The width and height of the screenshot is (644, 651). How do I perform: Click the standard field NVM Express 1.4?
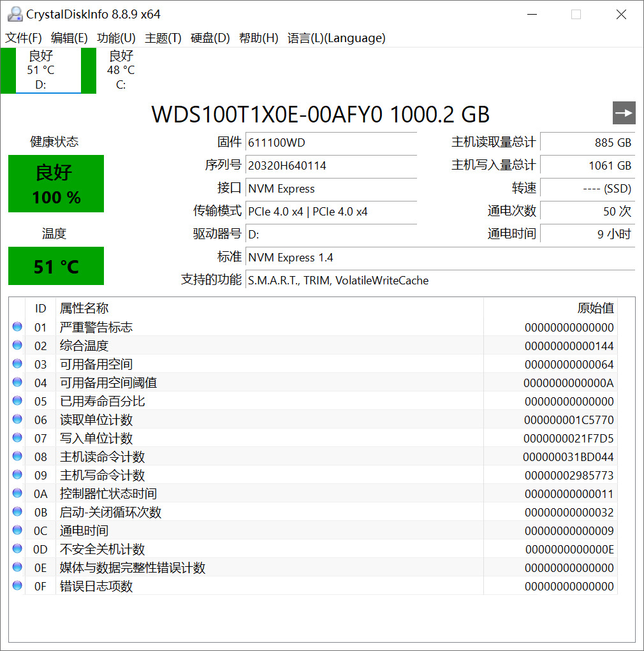click(441, 258)
